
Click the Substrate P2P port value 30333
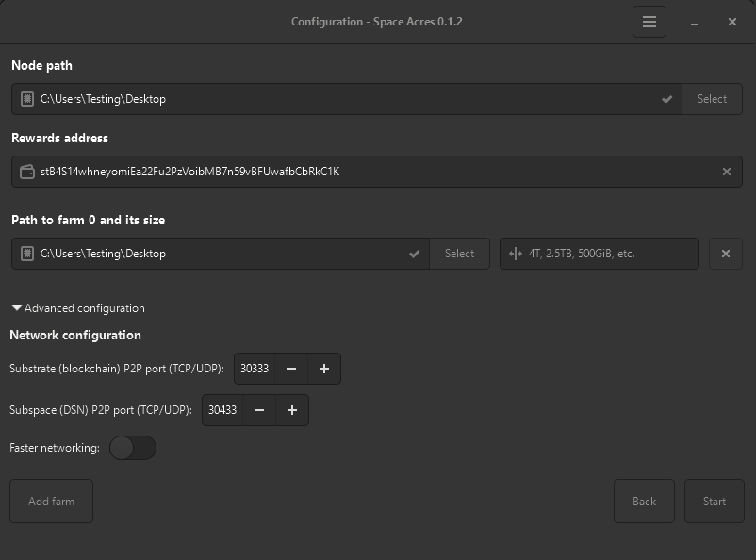tap(255, 369)
